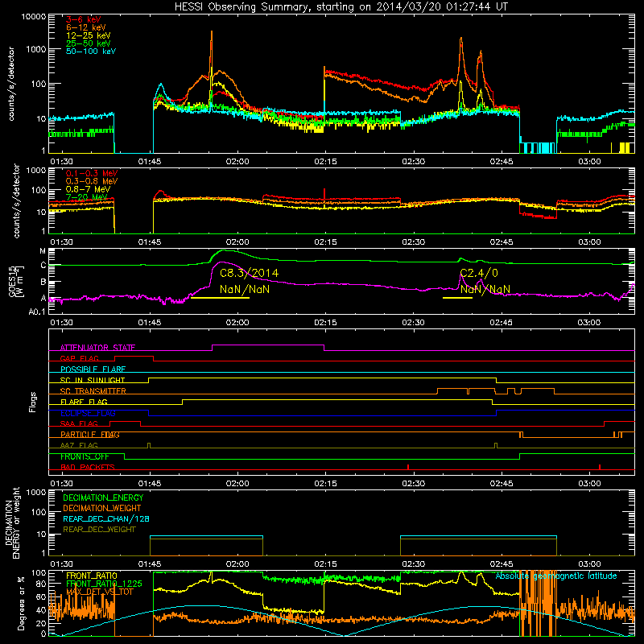Select the POSSIBLE_FLARE flag label
Image resolution: width=644 pixels, height=644 pixels.
[93, 369]
